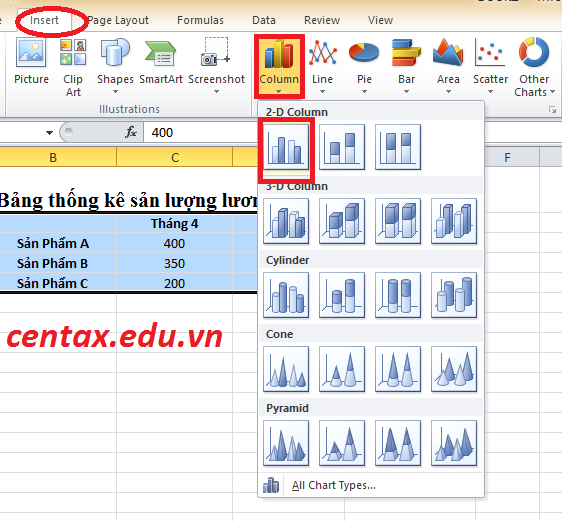This screenshot has width=562, height=521.
Task: Select the 100% Stacked Pyramid chart
Action: [398, 444]
